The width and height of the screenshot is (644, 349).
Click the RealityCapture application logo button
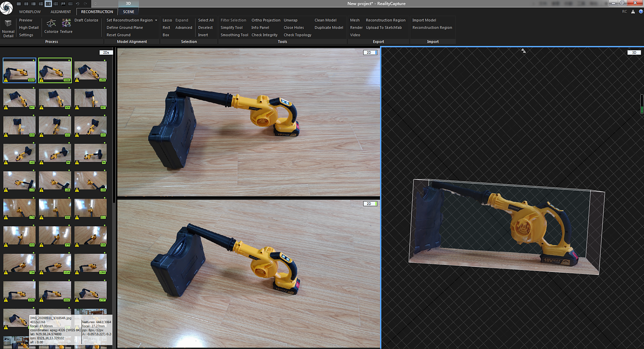[6, 6]
